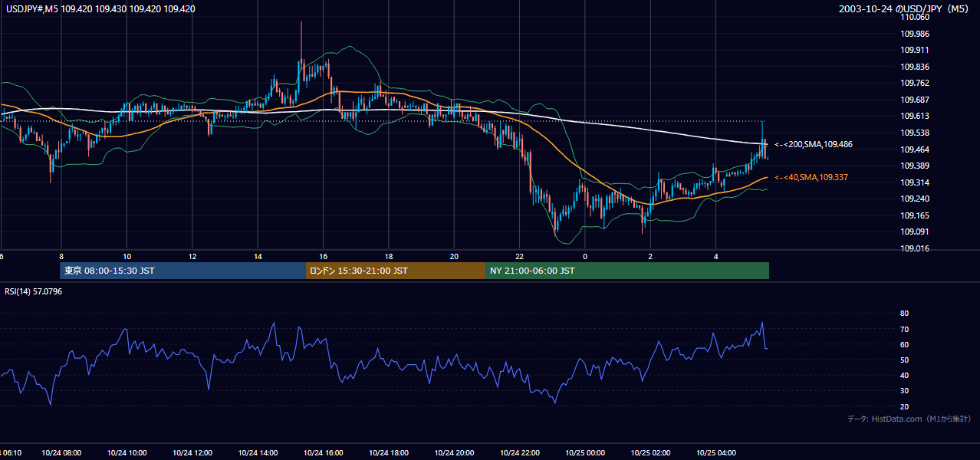Screen dimensions: 980x460
Task: Click hour marker 20 under price chart
Action: (x=454, y=256)
